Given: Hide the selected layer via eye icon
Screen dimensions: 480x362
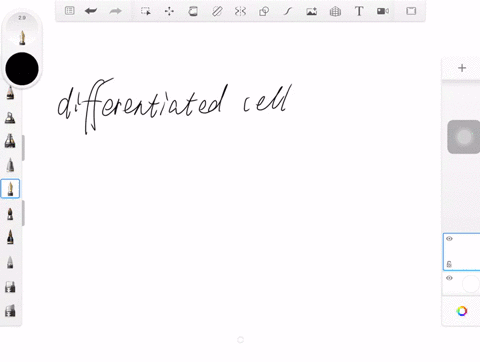Looking at the screenshot, I should pyautogui.click(x=449, y=239).
